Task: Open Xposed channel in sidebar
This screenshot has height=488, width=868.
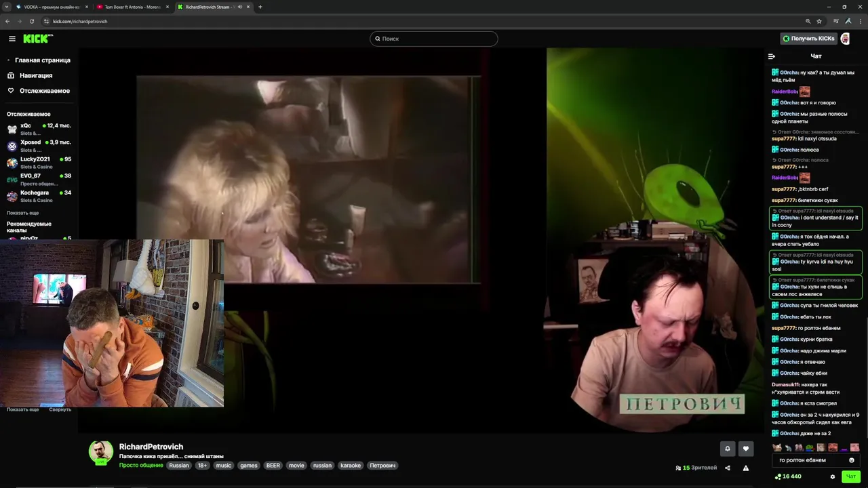Action: [39, 146]
